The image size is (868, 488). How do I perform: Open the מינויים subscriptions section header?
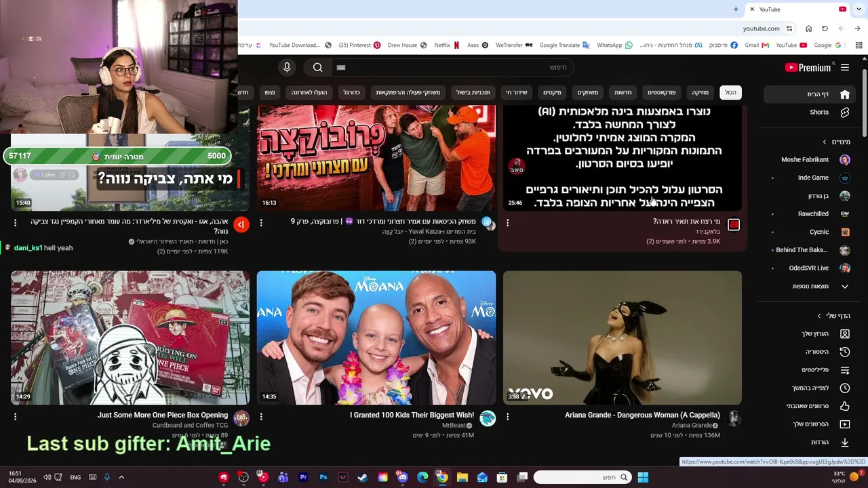point(837,142)
